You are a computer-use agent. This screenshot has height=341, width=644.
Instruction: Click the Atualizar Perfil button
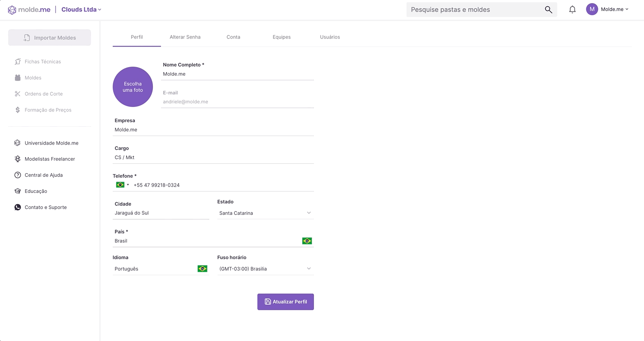pos(285,302)
